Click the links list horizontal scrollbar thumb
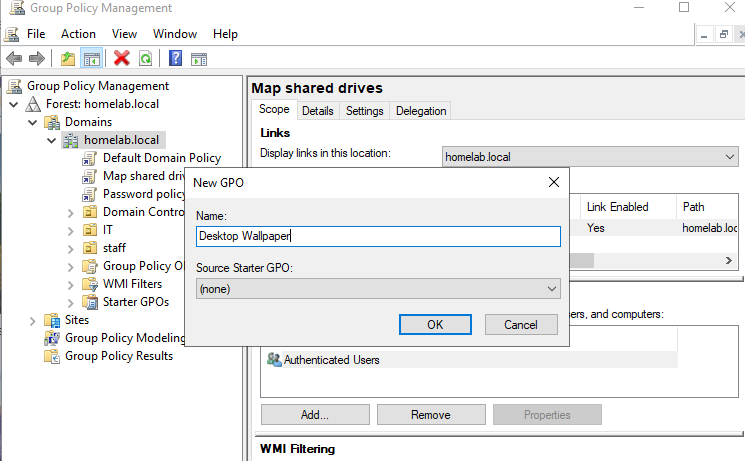 point(582,260)
